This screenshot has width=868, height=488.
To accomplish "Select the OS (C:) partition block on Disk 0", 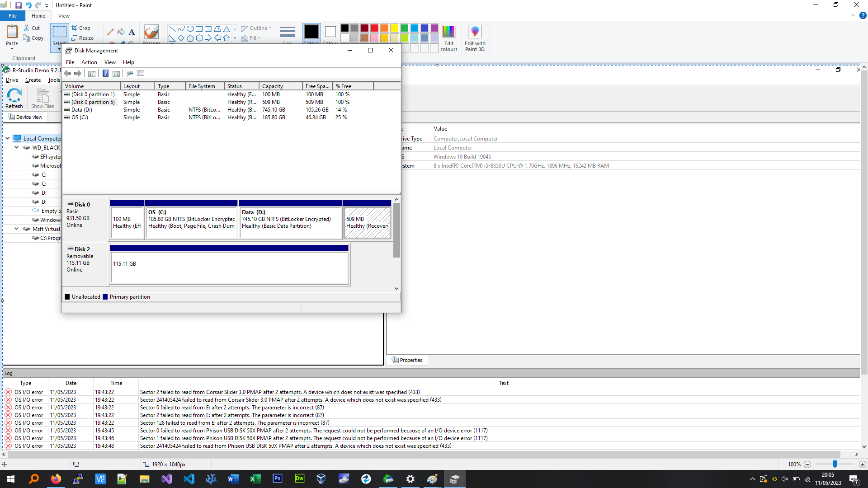I will pos(191,220).
